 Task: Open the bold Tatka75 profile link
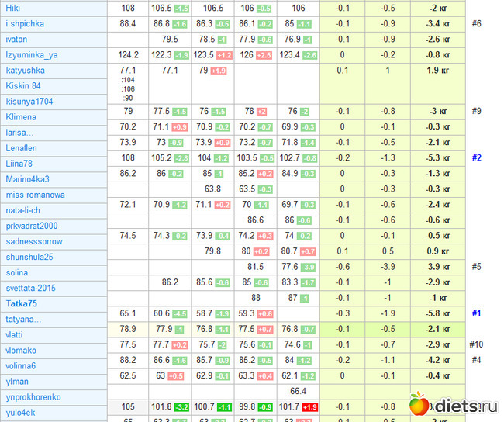tap(22, 303)
